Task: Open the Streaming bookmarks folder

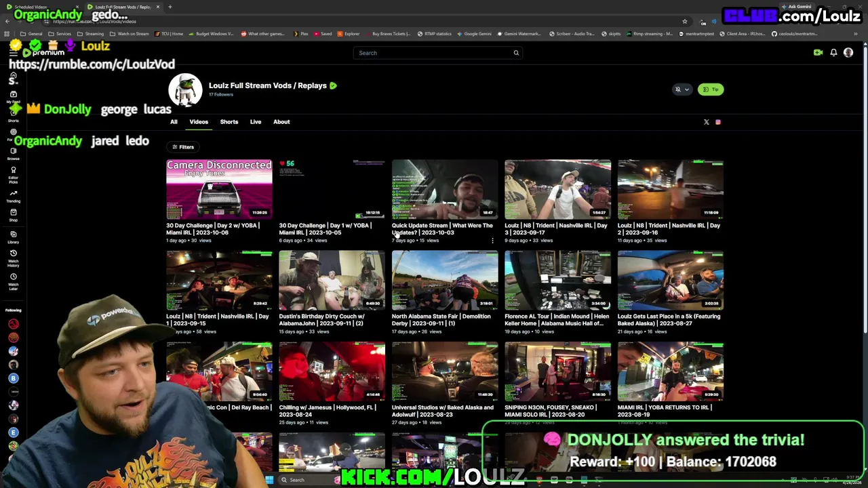Action: [90, 34]
